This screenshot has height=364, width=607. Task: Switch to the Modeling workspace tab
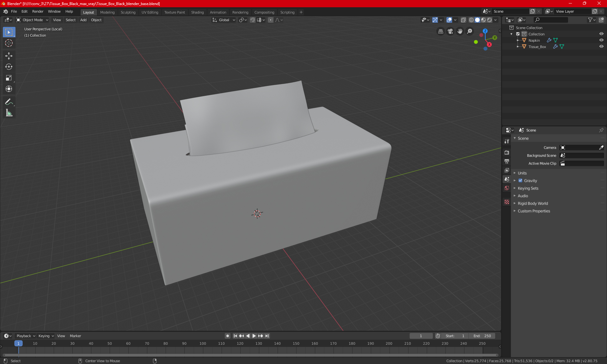coord(107,12)
